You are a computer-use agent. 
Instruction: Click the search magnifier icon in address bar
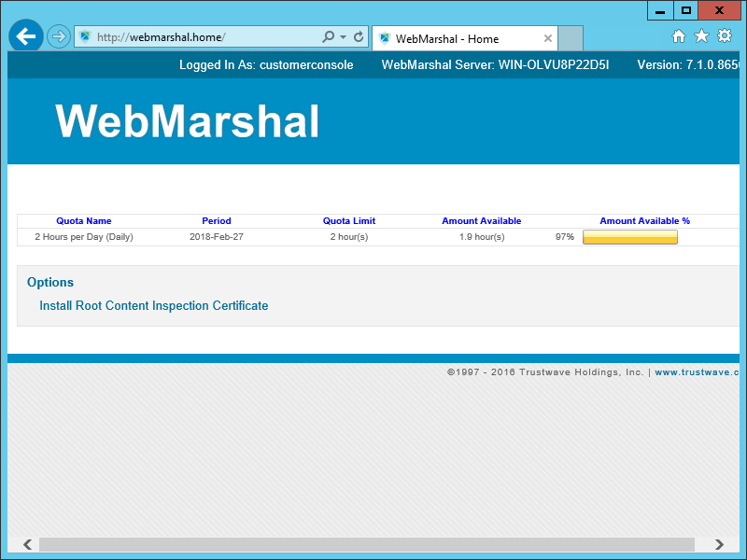tap(328, 37)
